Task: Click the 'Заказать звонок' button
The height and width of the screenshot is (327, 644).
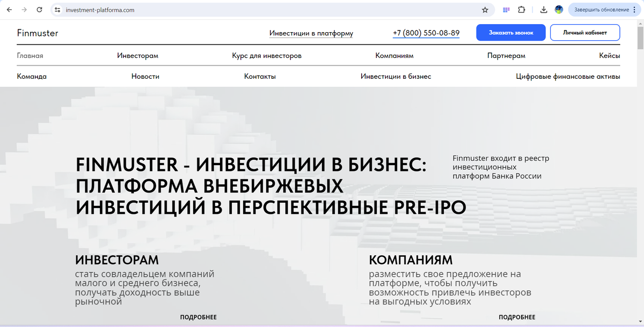Action: pyautogui.click(x=511, y=33)
